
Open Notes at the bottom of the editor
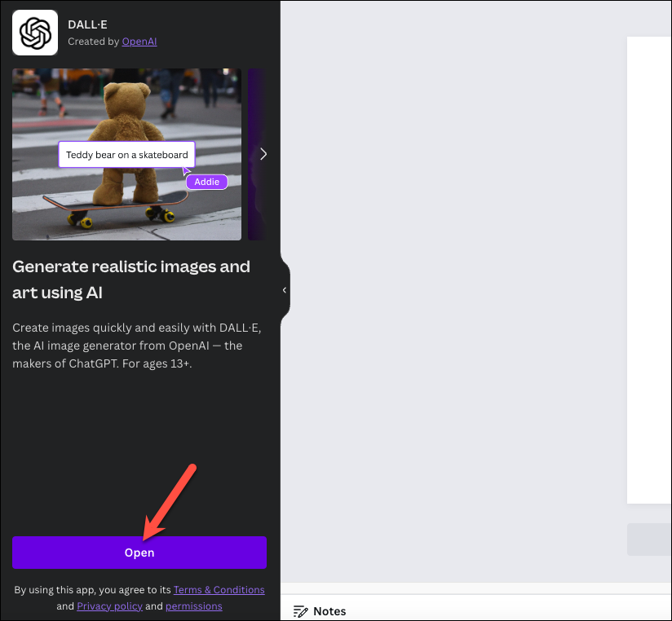320,611
